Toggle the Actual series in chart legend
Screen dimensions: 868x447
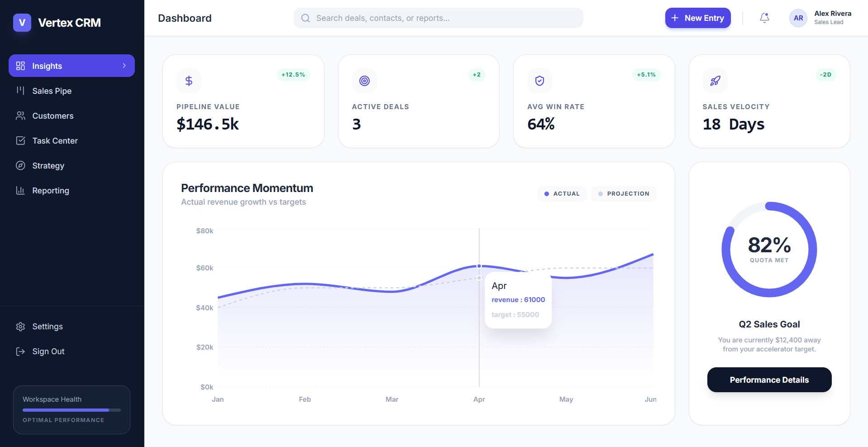562,194
